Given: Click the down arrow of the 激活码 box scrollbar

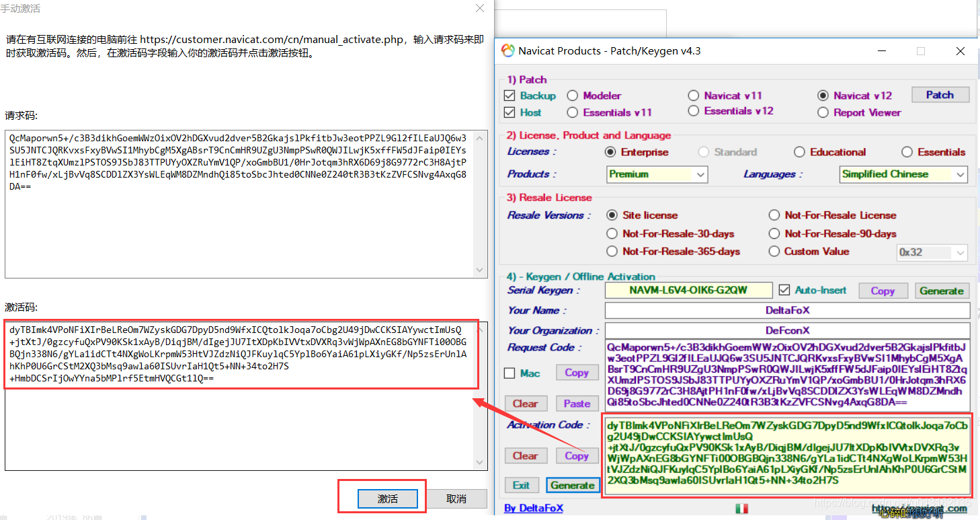Looking at the screenshot, I should pos(480,463).
